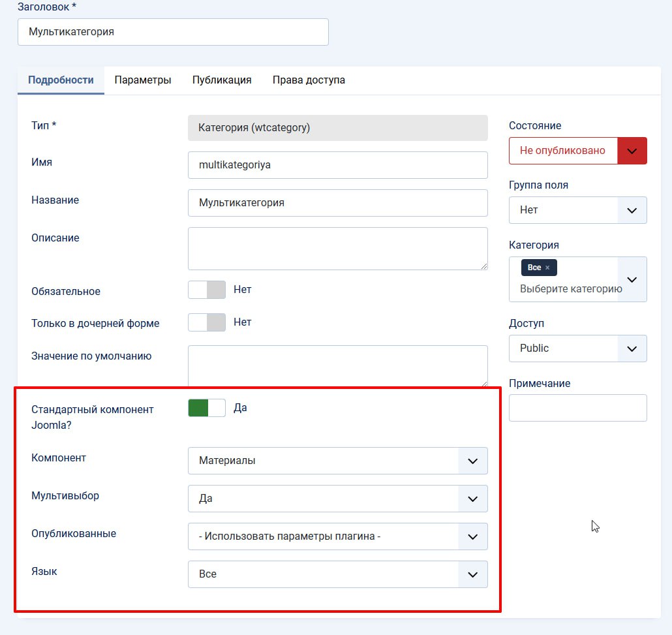Open the Доступ dropdown showing Public
The height and width of the screenshot is (635, 672).
[x=577, y=348]
